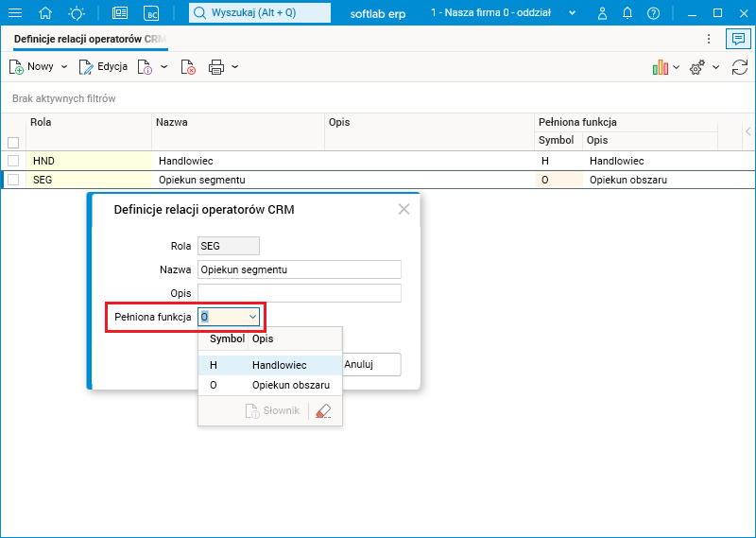The image size is (756, 538).
Task: Click the Symbol header in the dropdown list
Action: point(227,338)
